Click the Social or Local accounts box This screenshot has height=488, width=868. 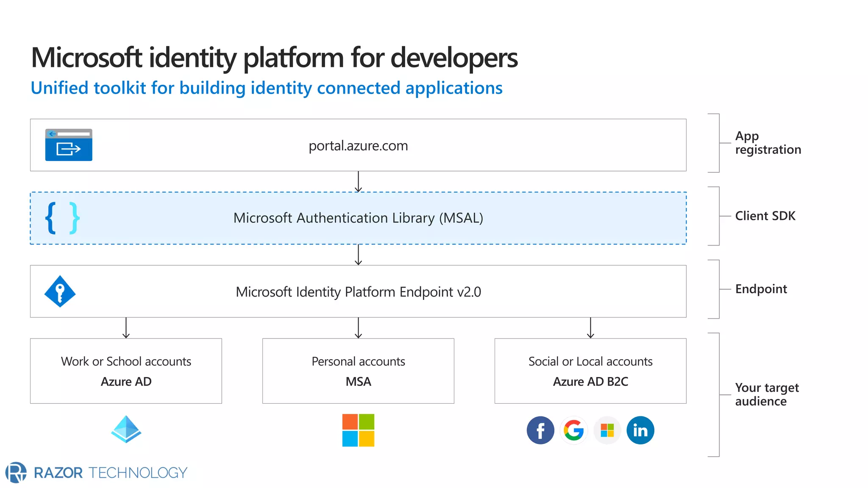pos(590,371)
